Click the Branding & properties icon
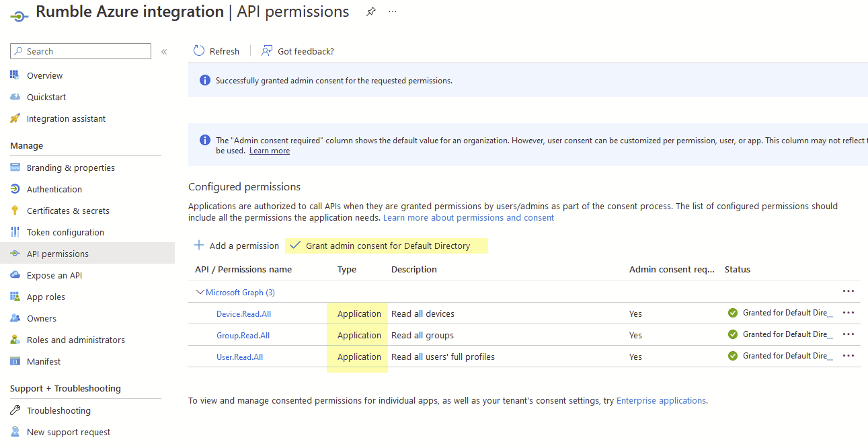Image resolution: width=868 pixels, height=448 pixels. (15, 167)
